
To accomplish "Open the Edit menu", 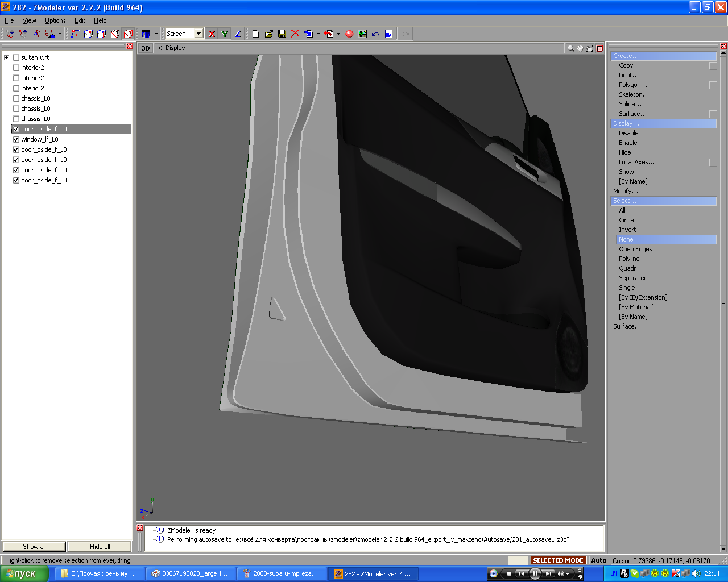I will point(80,20).
